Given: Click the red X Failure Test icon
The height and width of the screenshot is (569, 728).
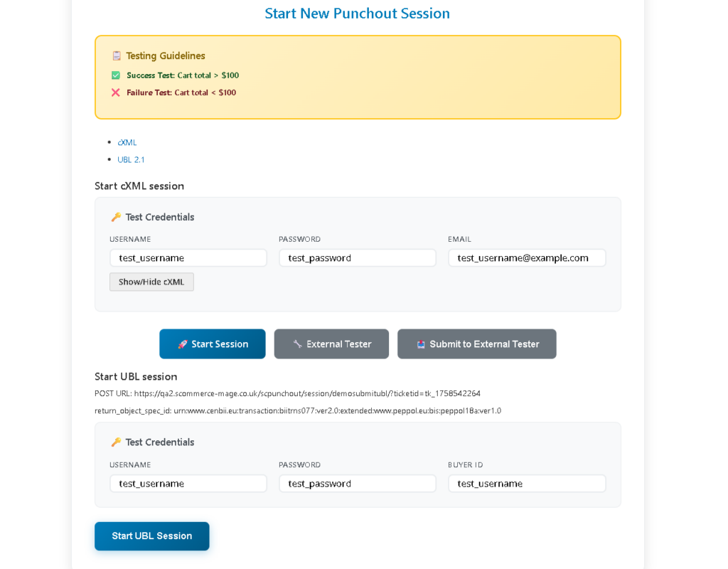Looking at the screenshot, I should click(x=116, y=92).
